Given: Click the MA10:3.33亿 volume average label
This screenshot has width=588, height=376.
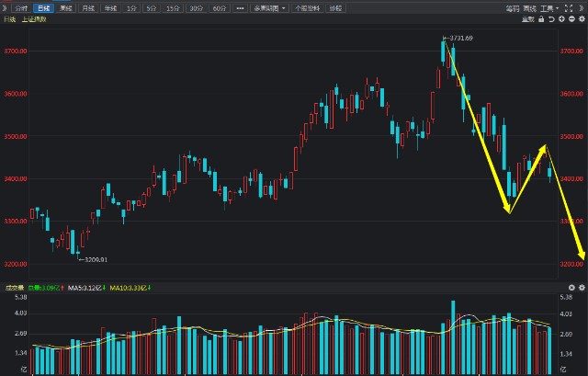Looking at the screenshot, I should tap(130, 288).
